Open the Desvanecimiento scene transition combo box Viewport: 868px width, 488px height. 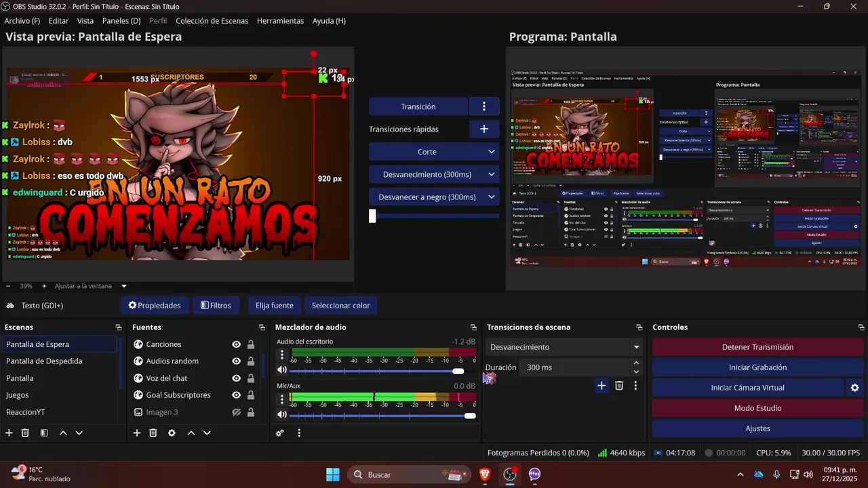564,347
